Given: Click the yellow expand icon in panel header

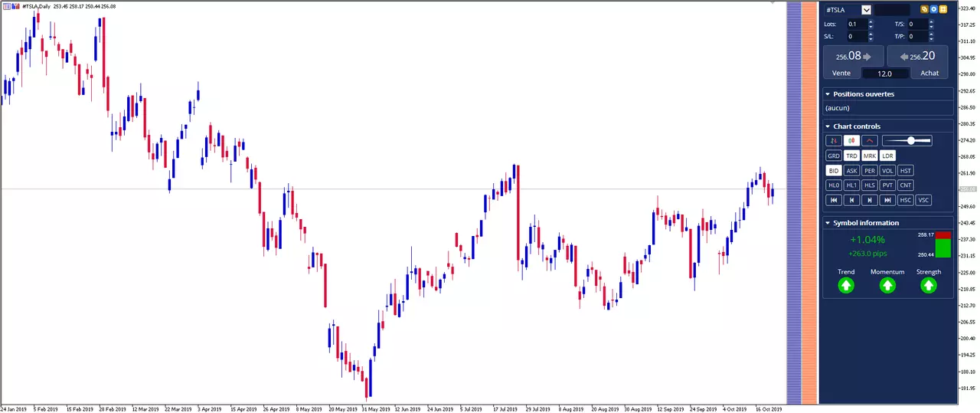Looking at the screenshot, I should click(943, 10).
